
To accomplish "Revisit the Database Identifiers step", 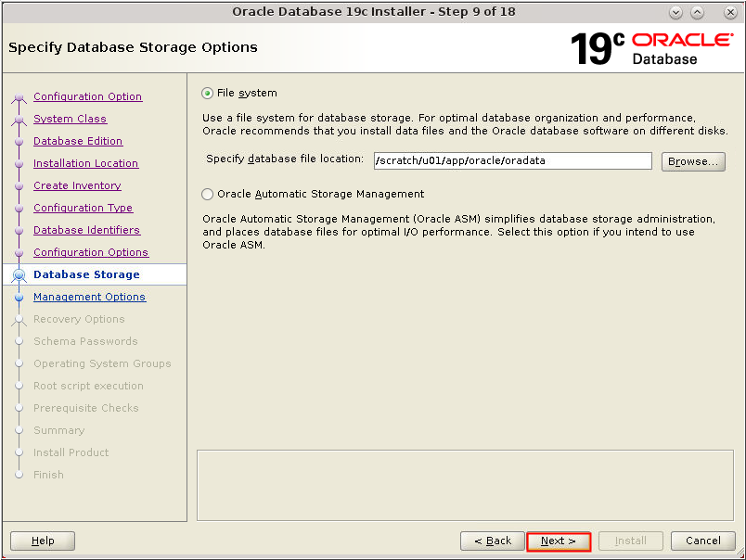I will tap(86, 230).
